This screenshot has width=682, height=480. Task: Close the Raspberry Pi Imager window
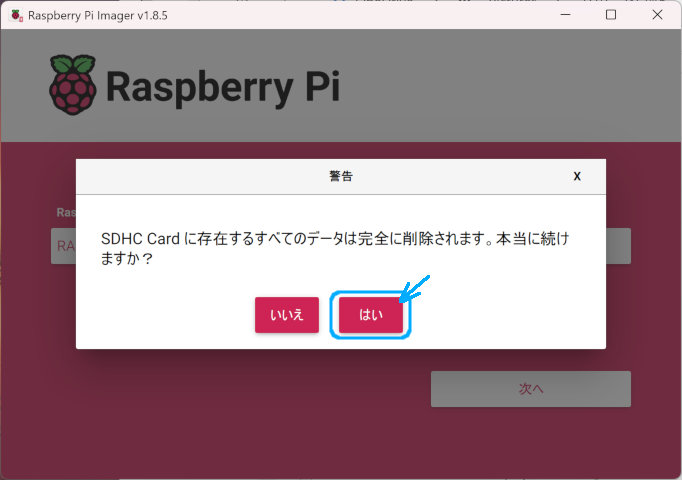coord(657,15)
